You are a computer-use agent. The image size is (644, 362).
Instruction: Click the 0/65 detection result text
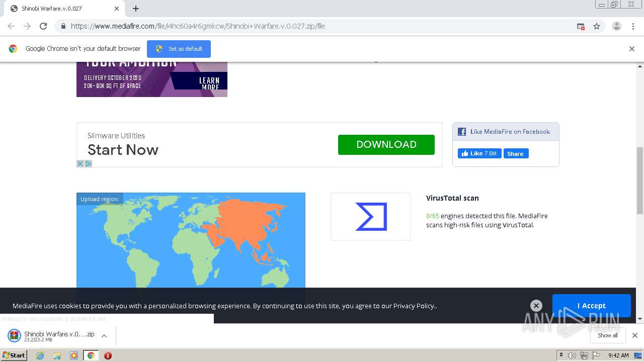click(432, 216)
